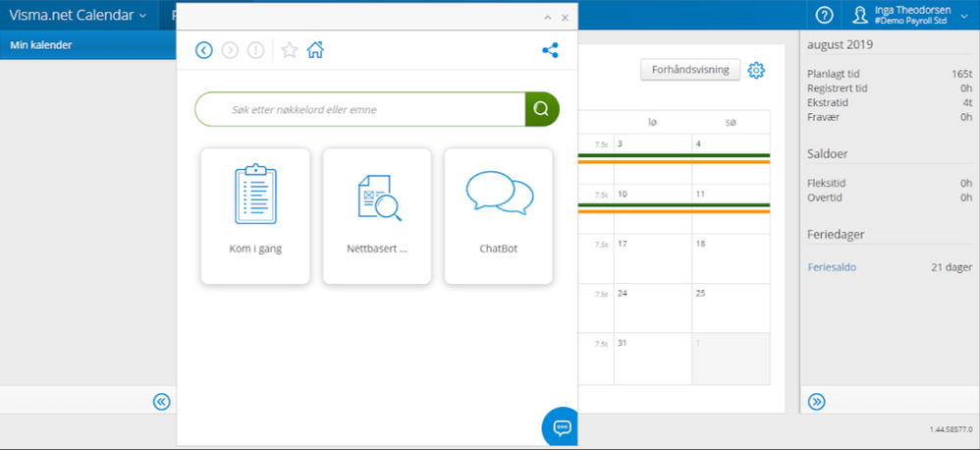Click the exclamation alert icon

pyautogui.click(x=255, y=50)
